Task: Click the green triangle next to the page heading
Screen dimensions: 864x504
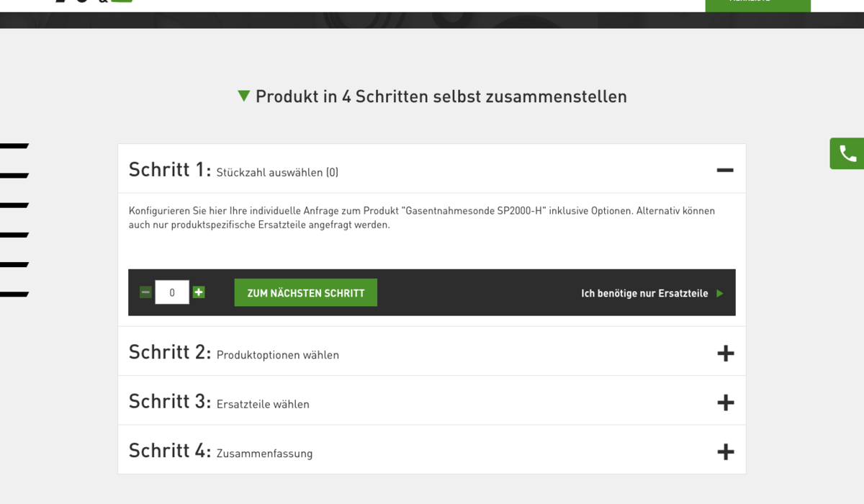Action: (244, 96)
